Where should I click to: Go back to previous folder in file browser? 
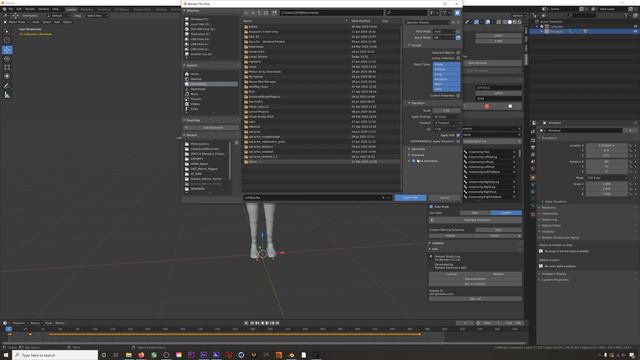pos(246,13)
